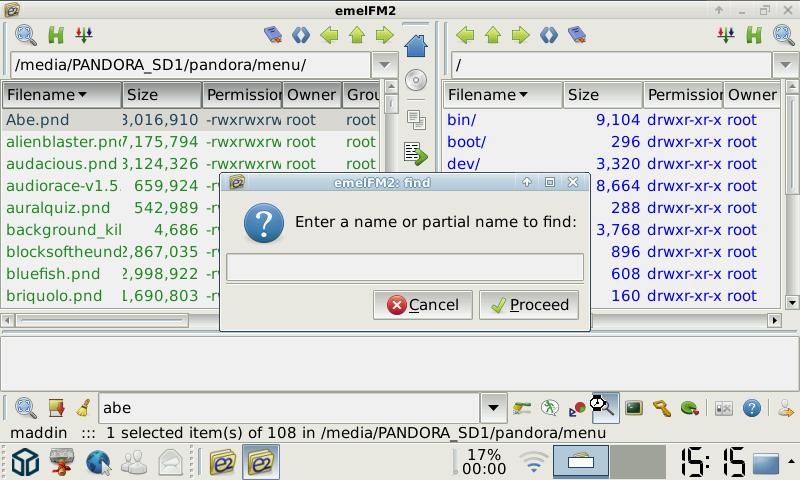Click broom clear icon near command line
Viewport: 800px width, 480px height.
coord(84,408)
